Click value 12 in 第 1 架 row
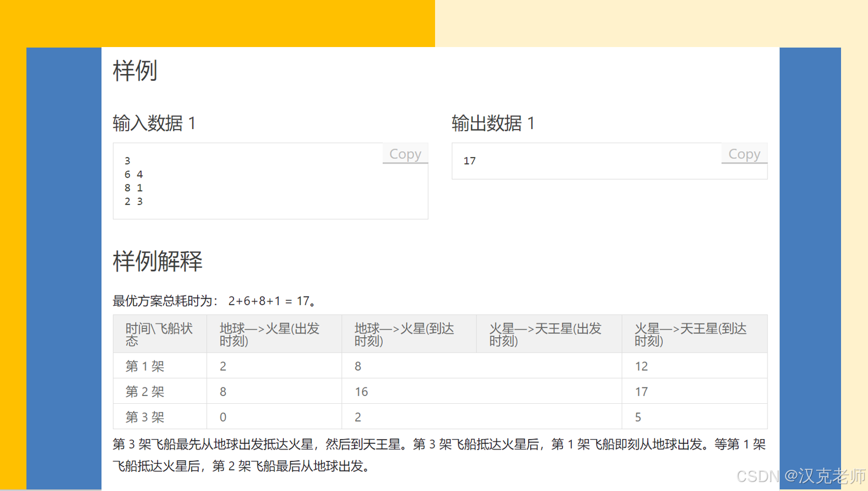Screen dimensions: 868x491 pyautogui.click(x=641, y=366)
